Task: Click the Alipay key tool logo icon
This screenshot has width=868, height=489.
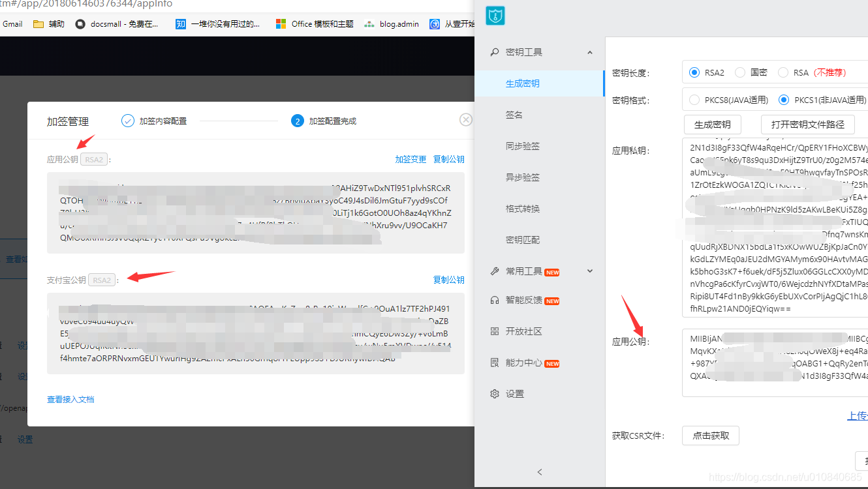Action: tap(495, 16)
